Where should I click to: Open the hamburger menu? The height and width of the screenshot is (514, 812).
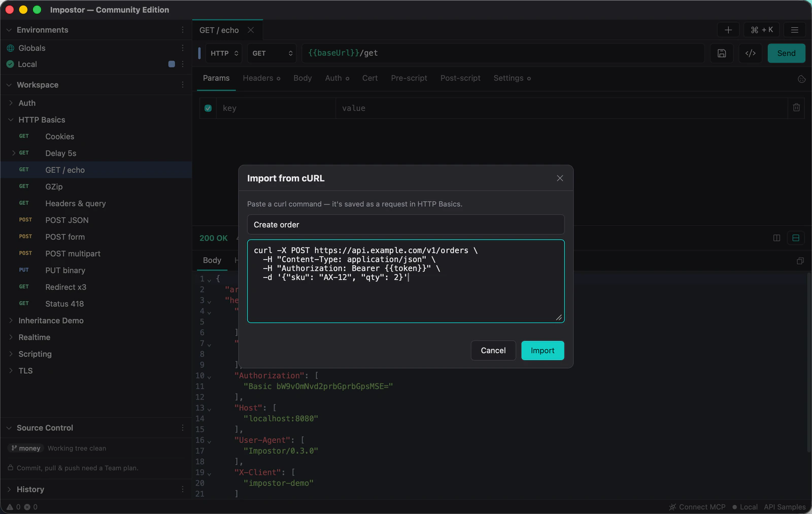pyautogui.click(x=794, y=30)
